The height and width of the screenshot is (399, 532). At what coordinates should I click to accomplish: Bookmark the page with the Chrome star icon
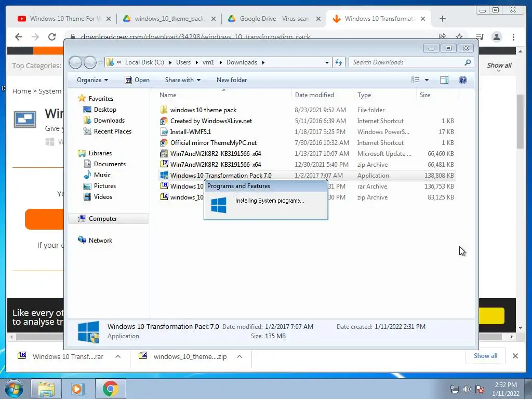pyautogui.click(x=459, y=37)
